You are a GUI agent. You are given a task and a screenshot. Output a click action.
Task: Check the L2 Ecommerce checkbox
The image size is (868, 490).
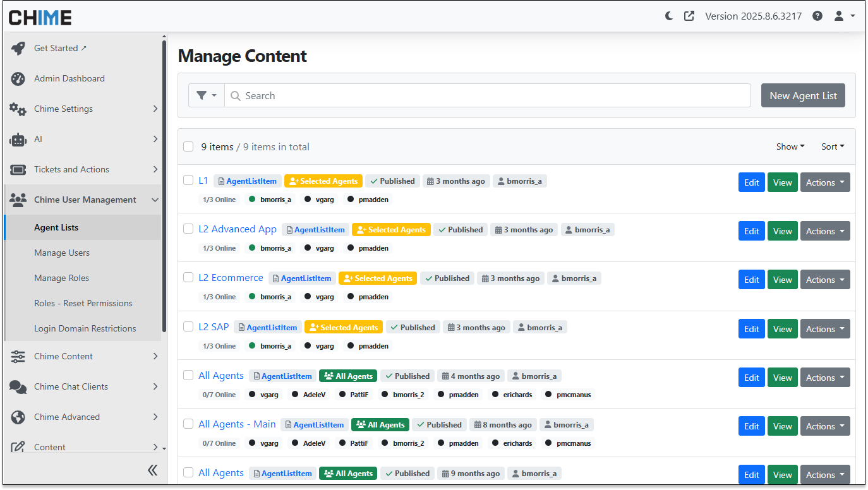click(188, 277)
